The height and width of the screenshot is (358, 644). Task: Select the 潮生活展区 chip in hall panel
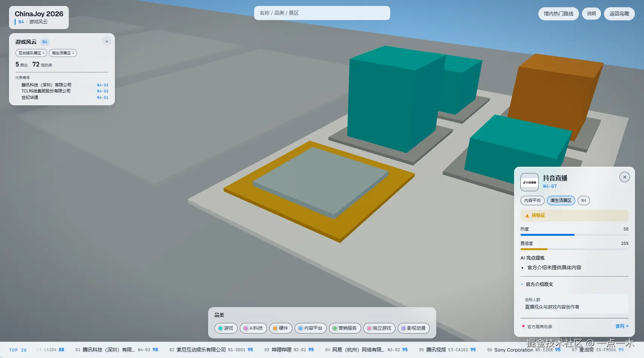63,53
